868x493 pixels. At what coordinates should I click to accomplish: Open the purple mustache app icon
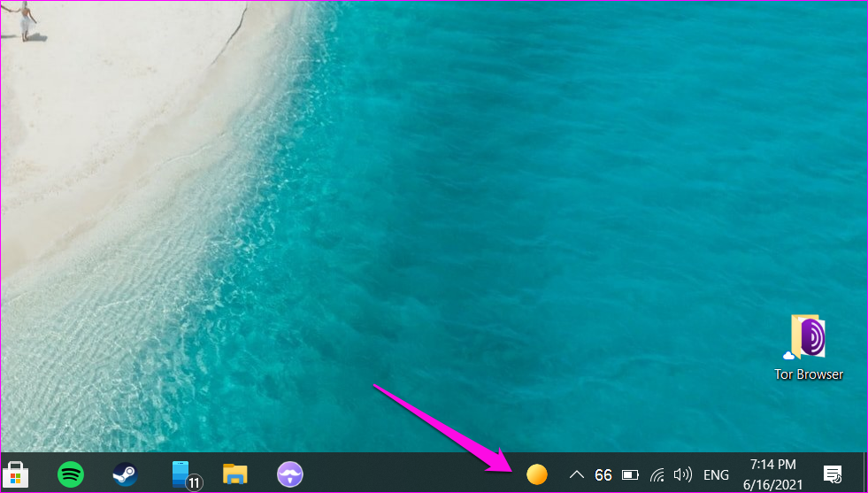tap(290, 474)
